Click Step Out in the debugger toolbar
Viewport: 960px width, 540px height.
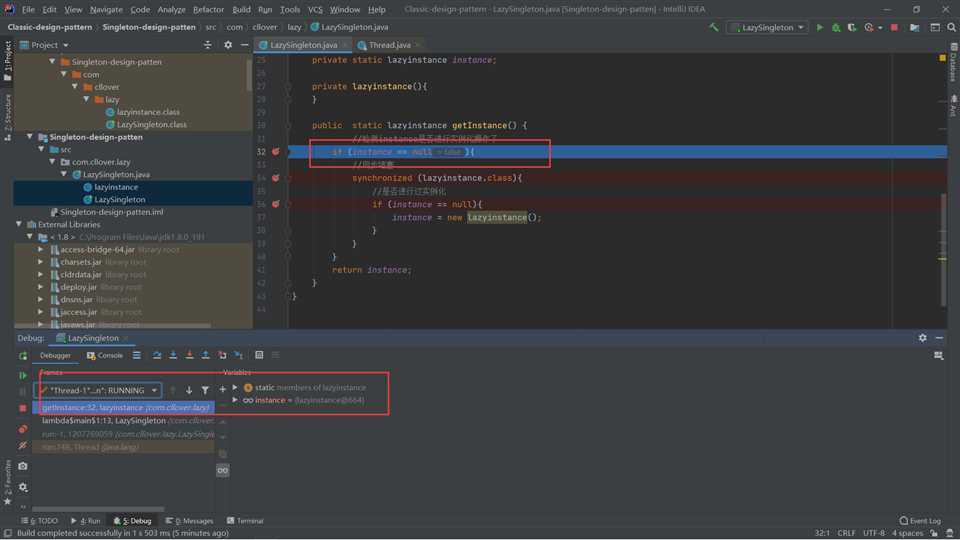206,355
